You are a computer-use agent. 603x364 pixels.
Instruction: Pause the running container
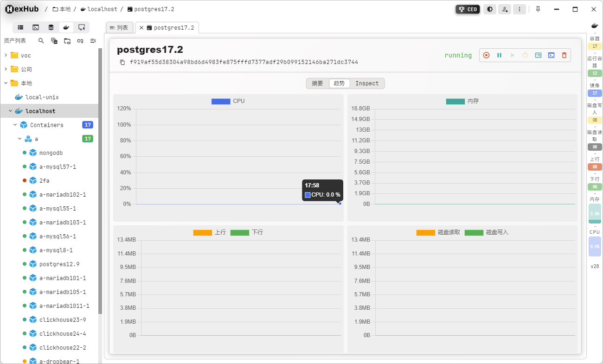click(499, 55)
